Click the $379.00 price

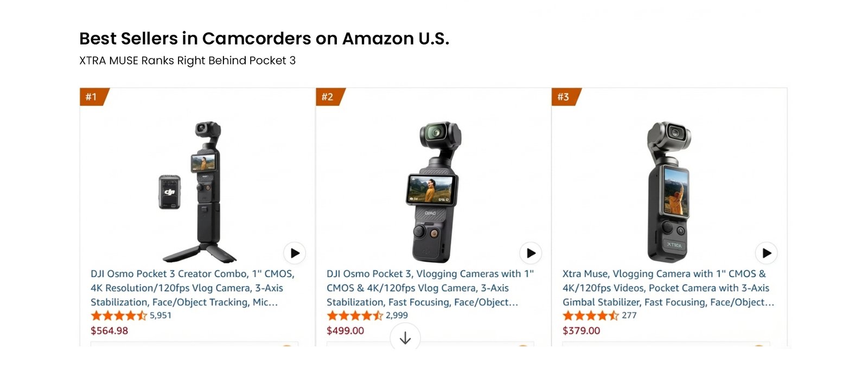click(x=581, y=331)
